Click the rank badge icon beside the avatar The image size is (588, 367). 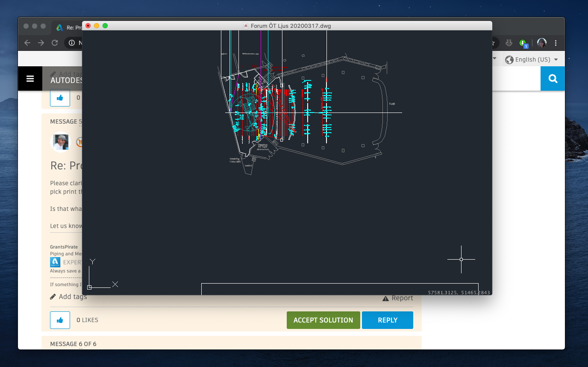tap(79, 142)
